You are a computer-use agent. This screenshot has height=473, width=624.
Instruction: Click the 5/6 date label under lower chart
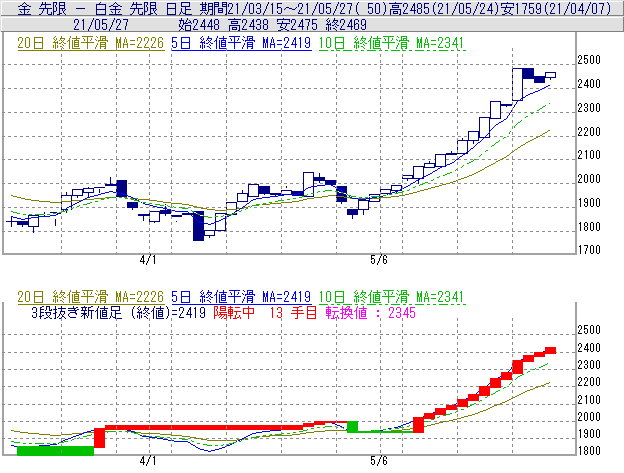coord(379,461)
